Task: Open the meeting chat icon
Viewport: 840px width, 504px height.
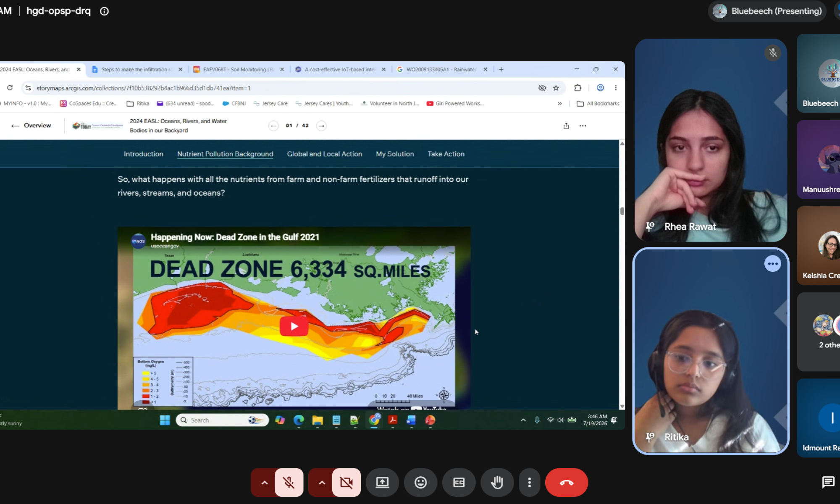Action: (828, 482)
